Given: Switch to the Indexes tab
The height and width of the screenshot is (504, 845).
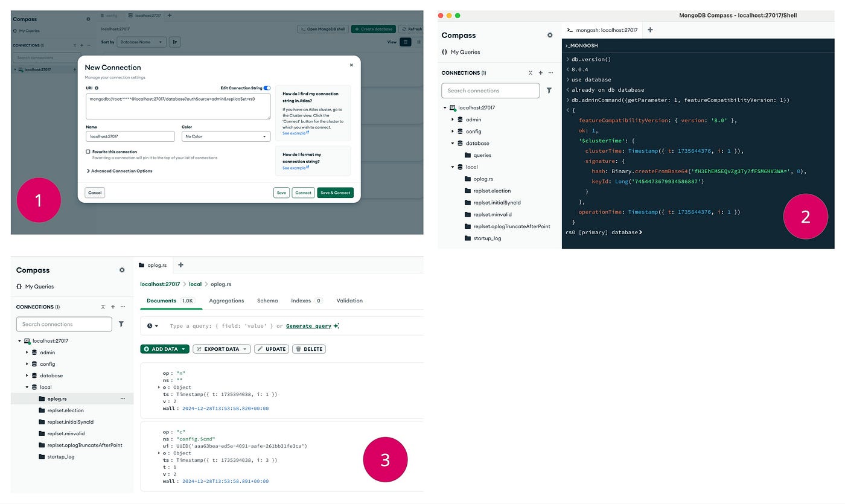Looking at the screenshot, I should click(x=307, y=301).
